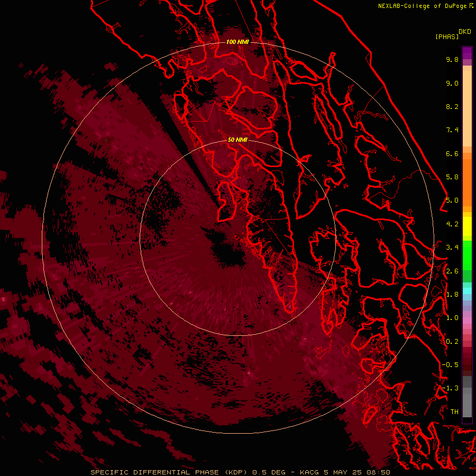Viewport: 476px width, 476px height.
Task: Click the 5.0 color scale label
Action: coord(452,200)
